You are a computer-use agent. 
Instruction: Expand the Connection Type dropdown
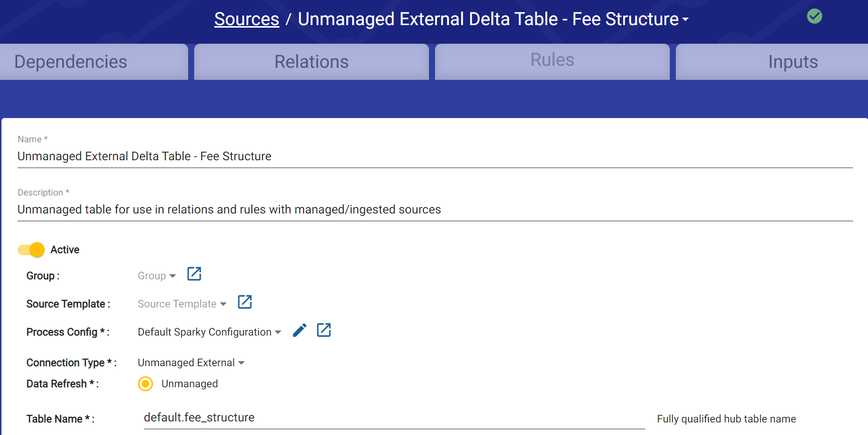click(x=191, y=362)
